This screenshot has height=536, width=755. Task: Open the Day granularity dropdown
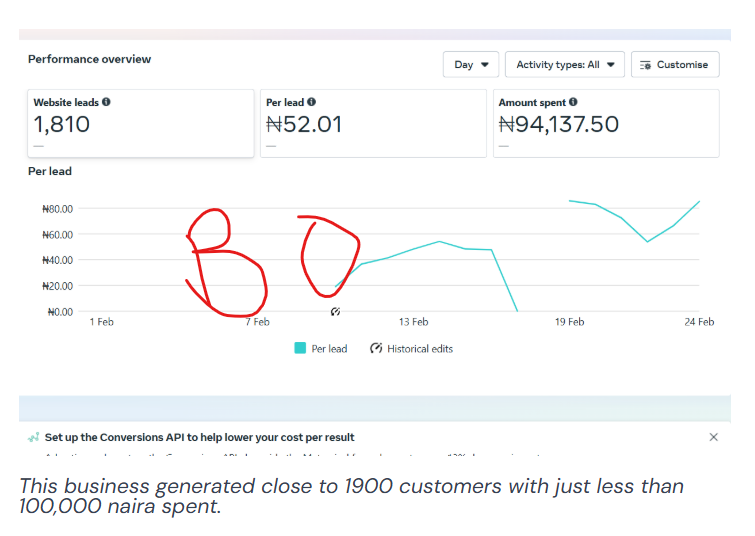(470, 65)
